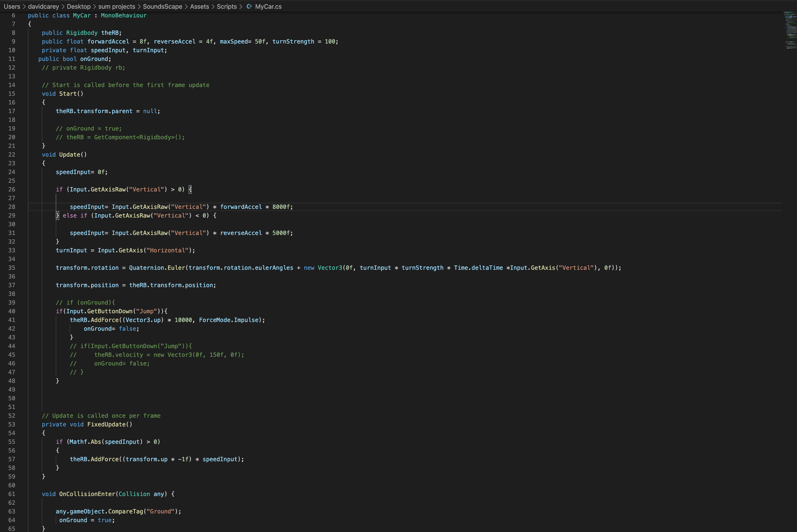Place cursor on FixedUpdate method name
The width and height of the screenshot is (797, 532).
pyautogui.click(x=106, y=424)
